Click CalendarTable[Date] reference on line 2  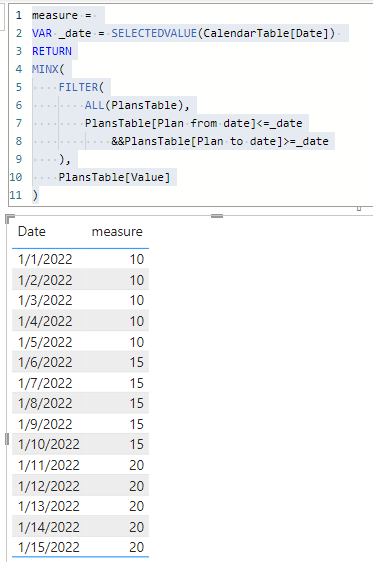266,33
